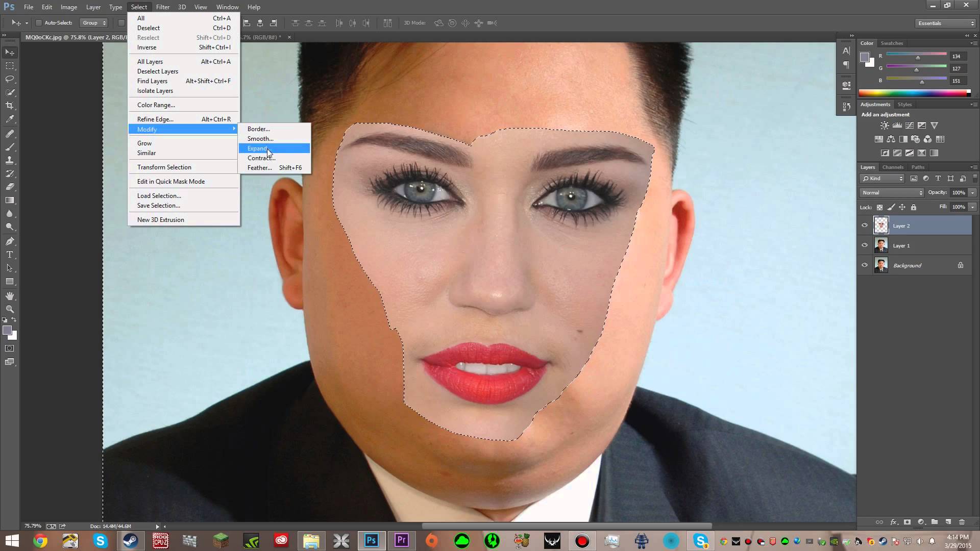Open the Essentials workspace dropdown

pos(945,23)
